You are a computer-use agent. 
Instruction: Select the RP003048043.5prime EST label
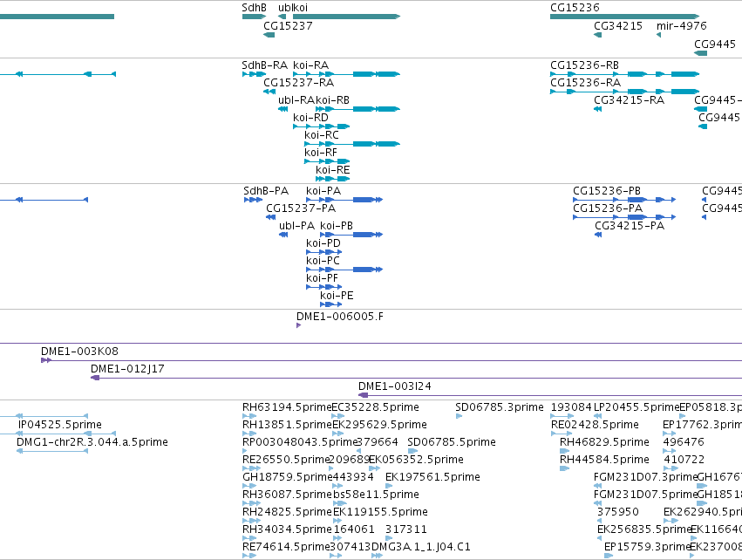click(299, 442)
